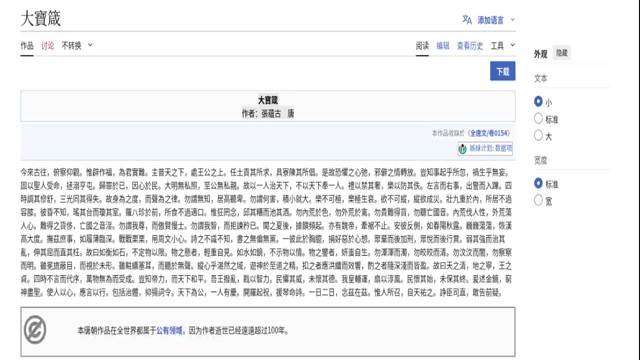The width and height of the screenshot is (640, 360).
Task: Open the 全唐文/卷0154 link
Action: click(489, 133)
